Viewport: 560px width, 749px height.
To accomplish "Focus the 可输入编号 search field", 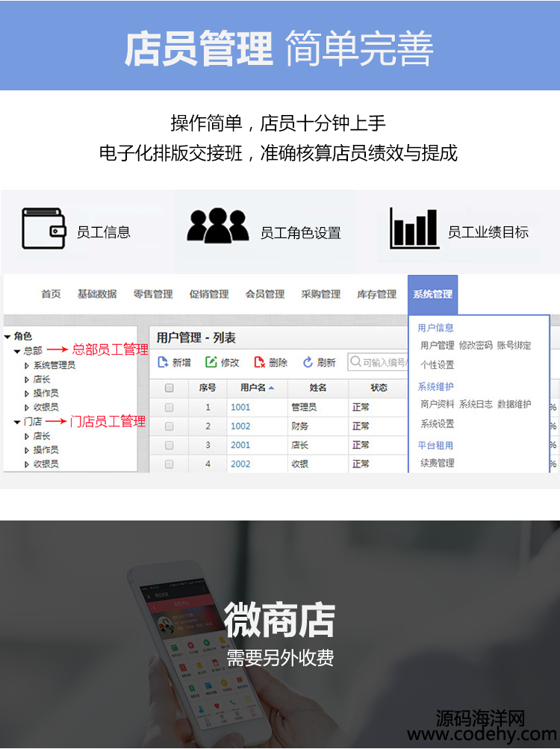I will click(378, 362).
